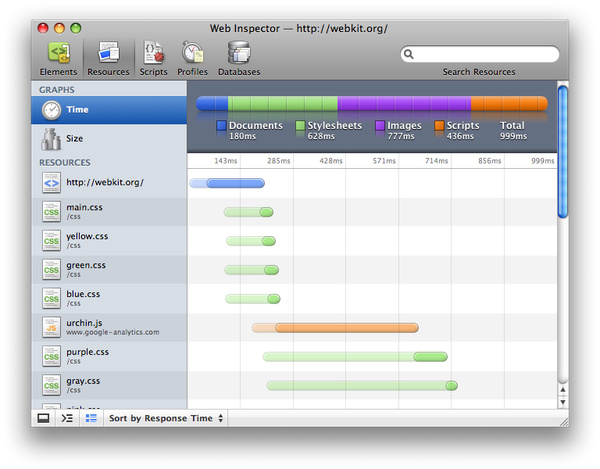Click the gray.css file icon
Screen dimensions: 600x469
click(x=51, y=385)
